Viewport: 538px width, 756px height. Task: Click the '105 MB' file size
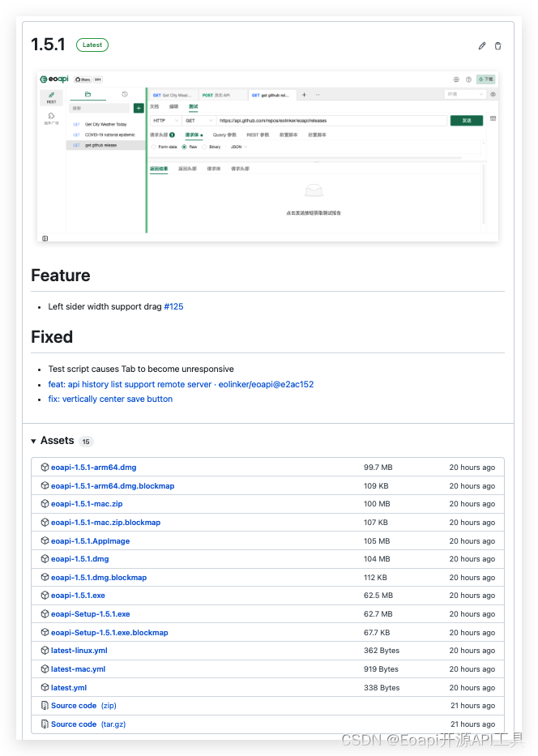pyautogui.click(x=377, y=541)
